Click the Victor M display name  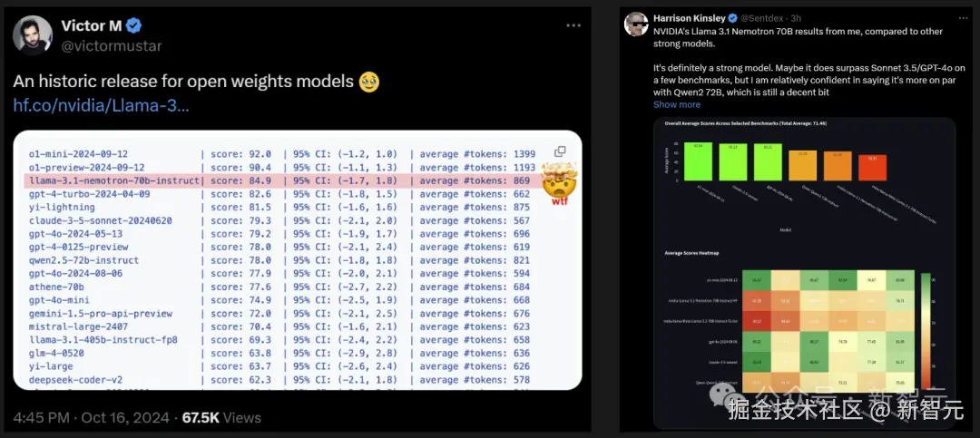[x=93, y=25]
